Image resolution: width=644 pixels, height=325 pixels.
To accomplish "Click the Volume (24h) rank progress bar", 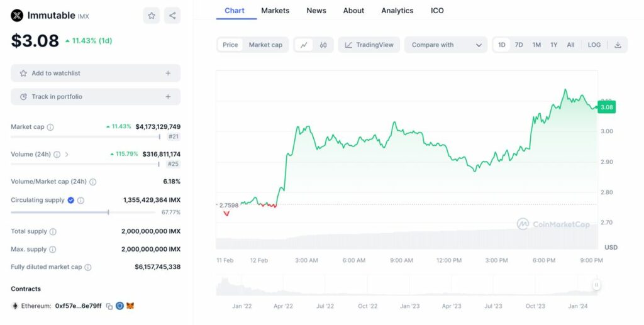I will point(85,164).
